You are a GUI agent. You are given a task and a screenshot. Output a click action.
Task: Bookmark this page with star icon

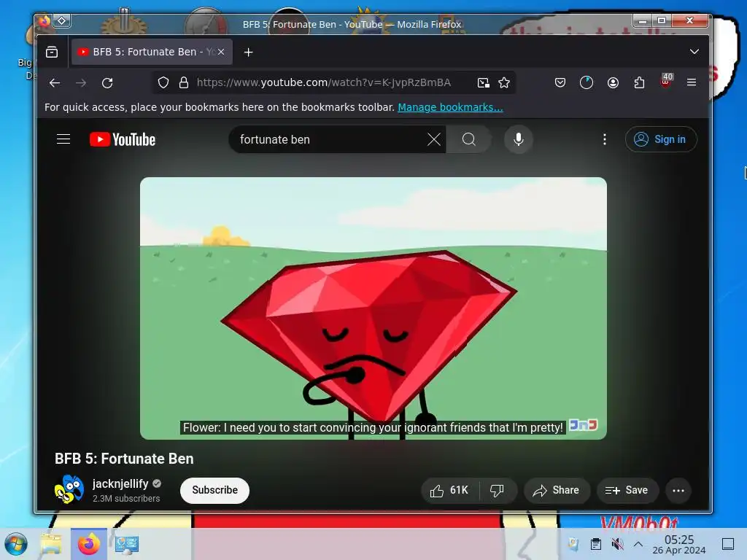point(504,83)
